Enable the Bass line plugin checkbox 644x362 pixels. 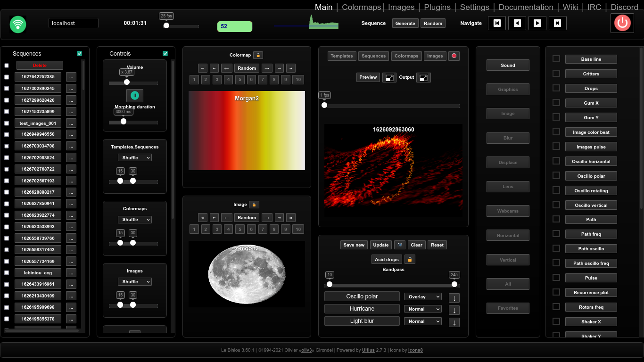point(556,59)
